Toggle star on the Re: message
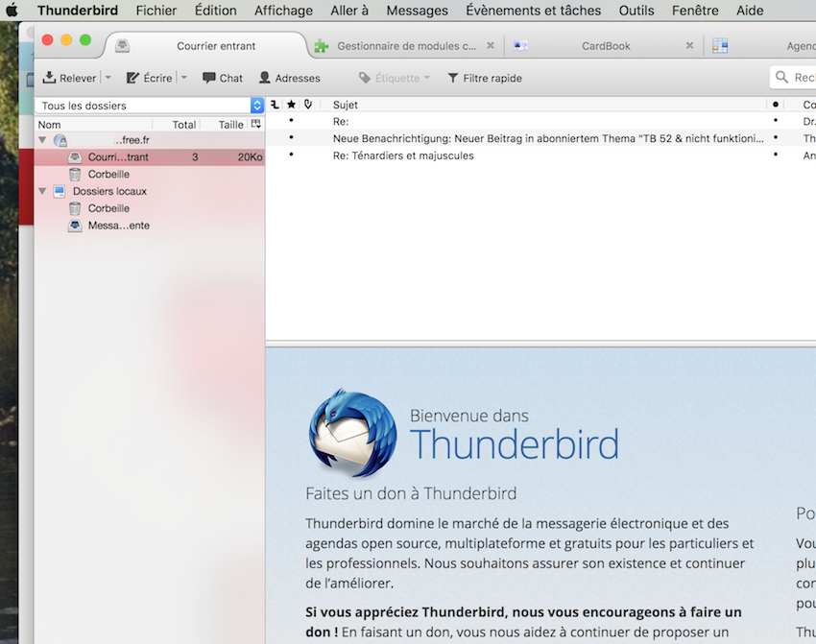Image resolution: width=816 pixels, height=644 pixels. coord(292,121)
